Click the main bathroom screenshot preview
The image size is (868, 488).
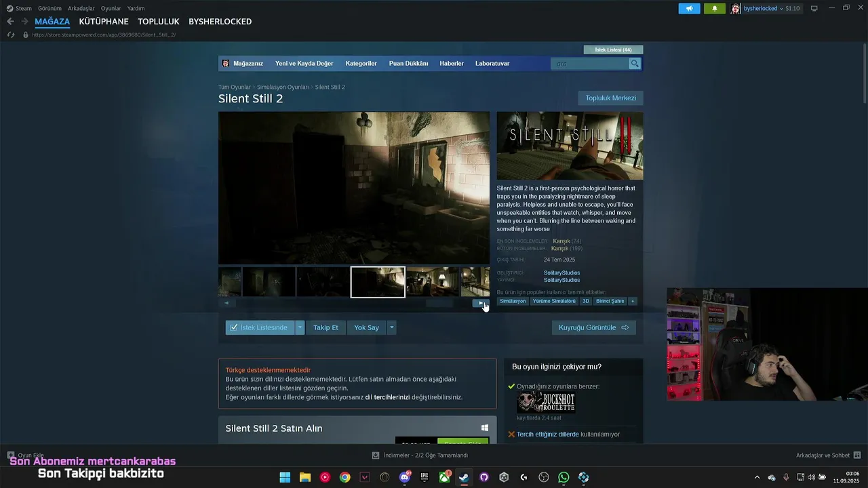(x=353, y=188)
